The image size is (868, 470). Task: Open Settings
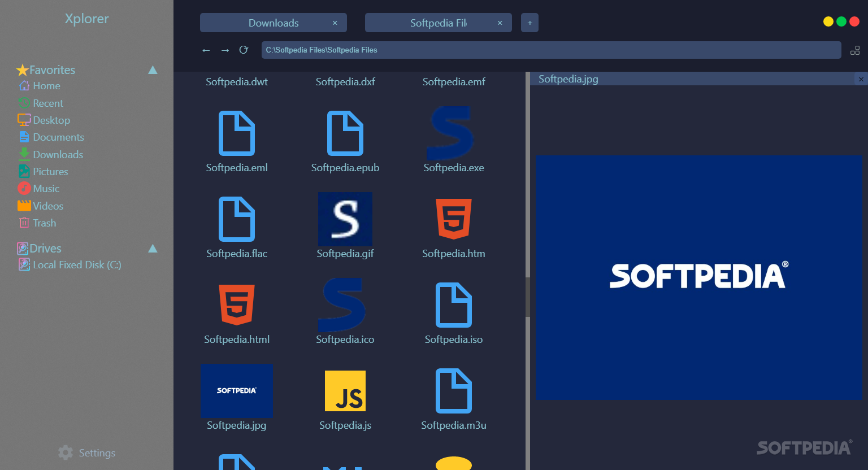pos(87,453)
